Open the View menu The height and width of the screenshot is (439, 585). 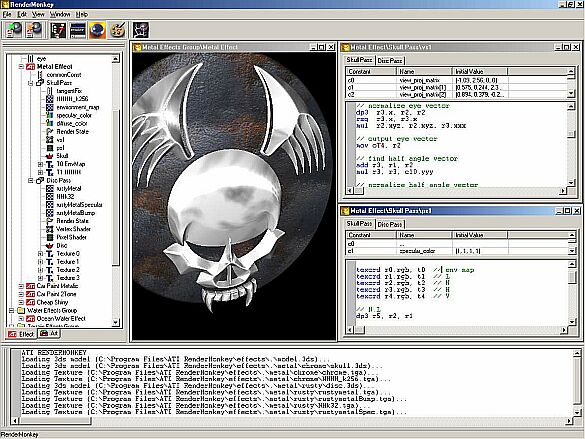click(x=38, y=15)
